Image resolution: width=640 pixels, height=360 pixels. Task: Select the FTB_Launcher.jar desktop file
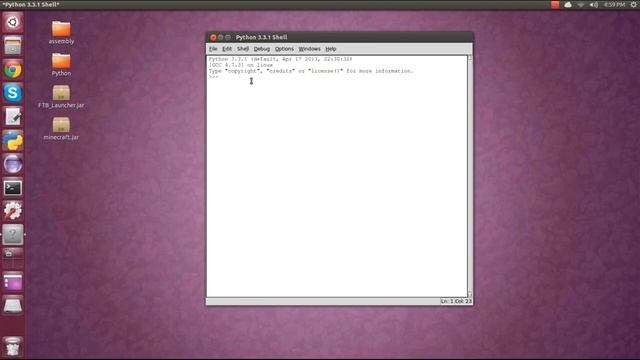pos(61,97)
